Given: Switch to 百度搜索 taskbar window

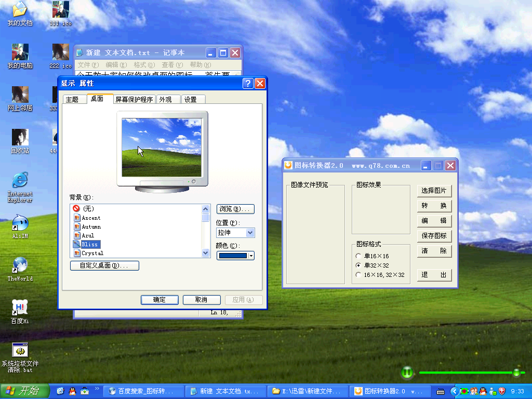Looking at the screenshot, I should point(143,392).
